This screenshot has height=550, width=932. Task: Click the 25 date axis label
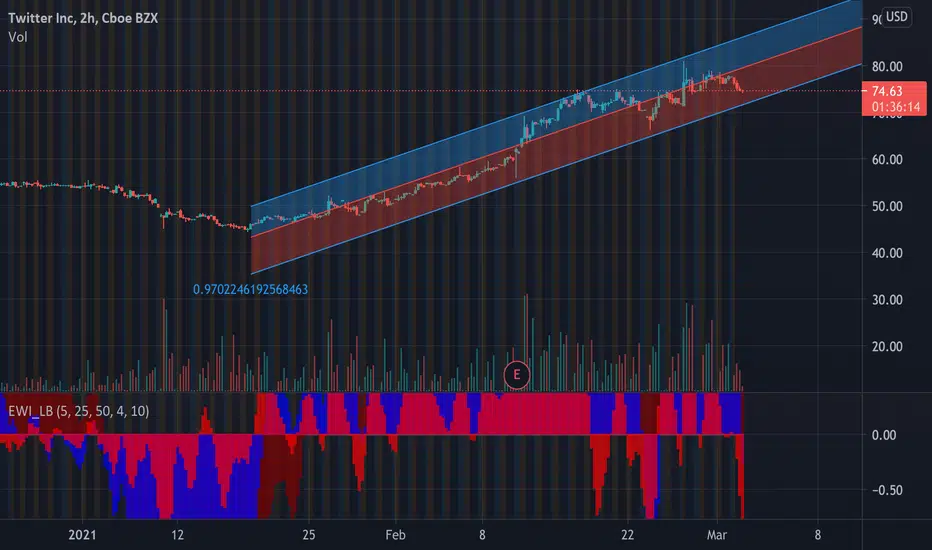coord(308,535)
